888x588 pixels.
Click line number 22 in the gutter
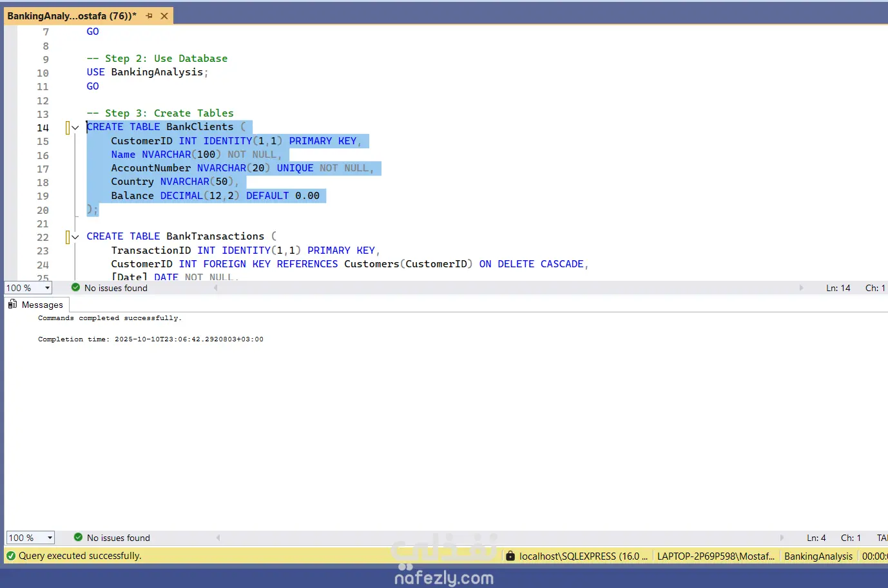[x=43, y=238]
